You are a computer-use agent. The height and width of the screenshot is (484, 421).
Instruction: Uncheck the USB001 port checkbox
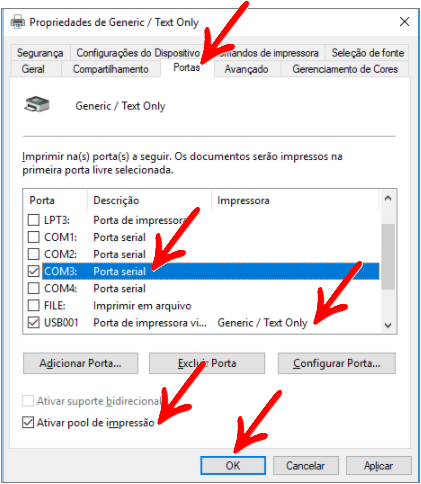click(x=33, y=322)
